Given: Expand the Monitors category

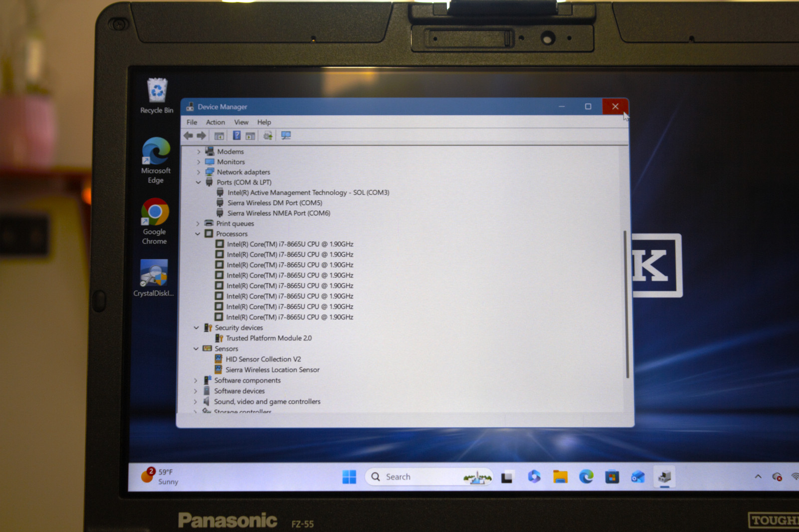Looking at the screenshot, I should click(199, 162).
